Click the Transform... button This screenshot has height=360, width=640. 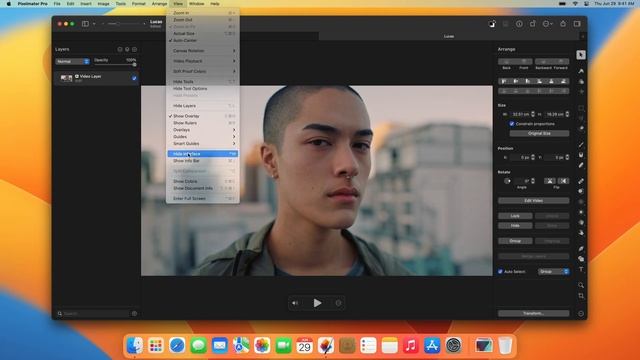pos(533,313)
